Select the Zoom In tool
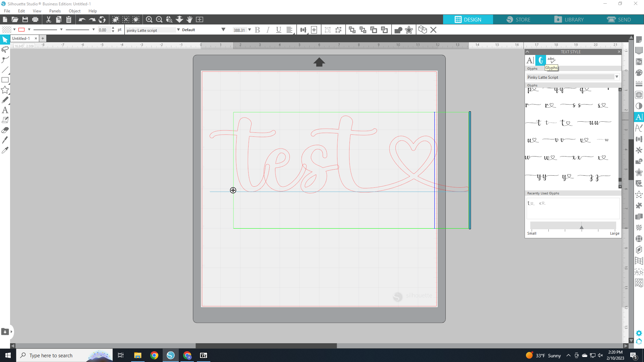Image resolution: width=644 pixels, height=362 pixels. click(150, 19)
